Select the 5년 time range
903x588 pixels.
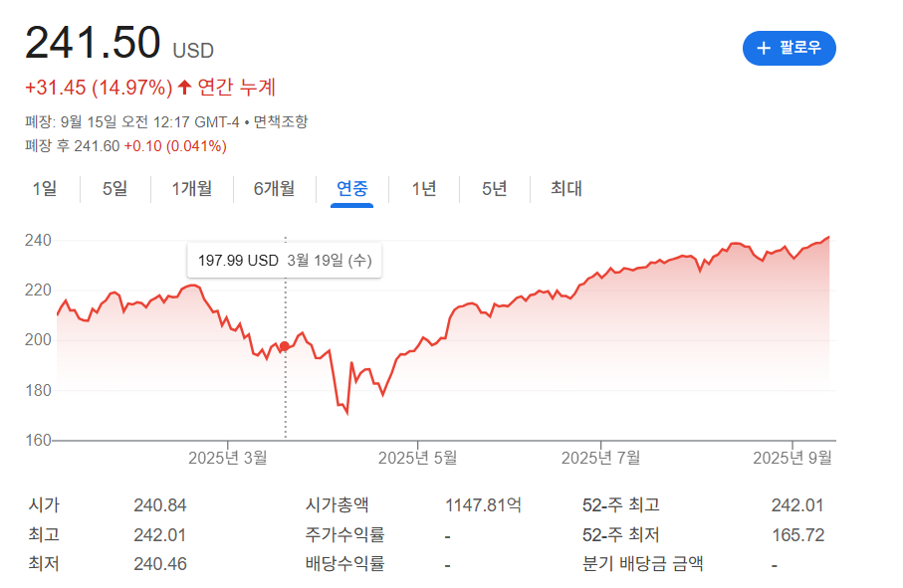tap(492, 188)
